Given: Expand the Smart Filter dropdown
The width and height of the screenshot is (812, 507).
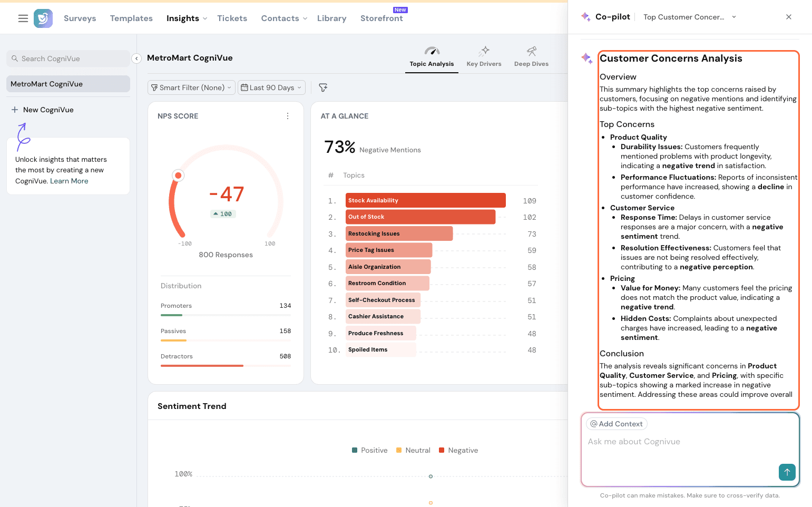Looking at the screenshot, I should click(x=191, y=87).
